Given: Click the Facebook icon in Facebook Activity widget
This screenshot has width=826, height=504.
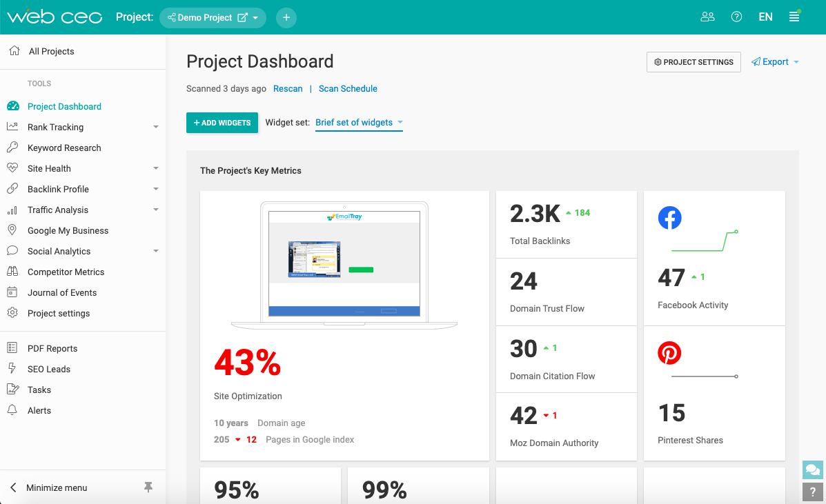Looking at the screenshot, I should pyautogui.click(x=669, y=218).
